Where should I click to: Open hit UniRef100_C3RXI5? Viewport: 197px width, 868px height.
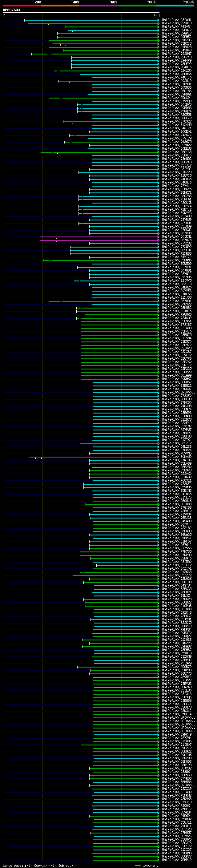point(176,43)
